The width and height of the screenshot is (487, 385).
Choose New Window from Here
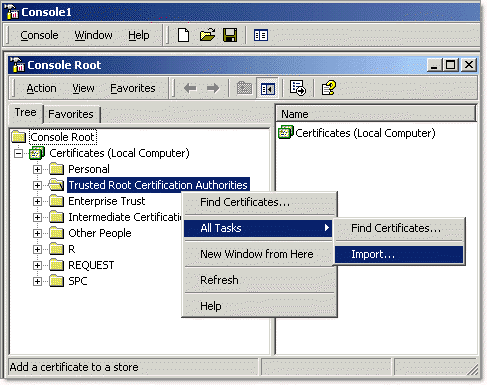coord(259,254)
